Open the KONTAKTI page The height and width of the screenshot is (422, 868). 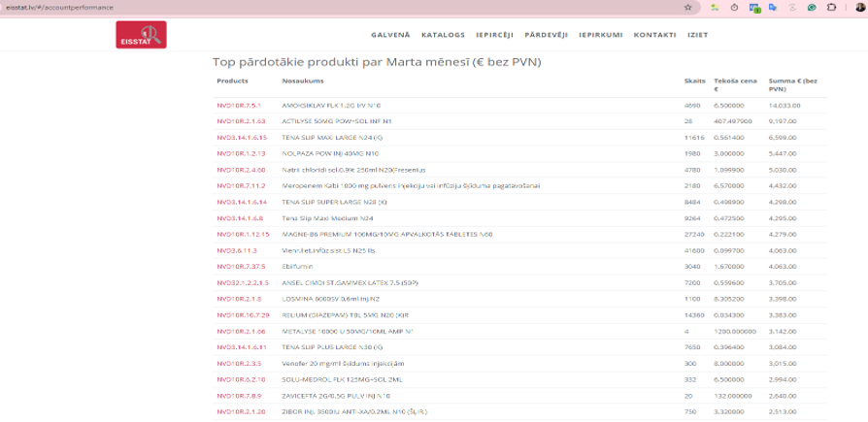[654, 35]
